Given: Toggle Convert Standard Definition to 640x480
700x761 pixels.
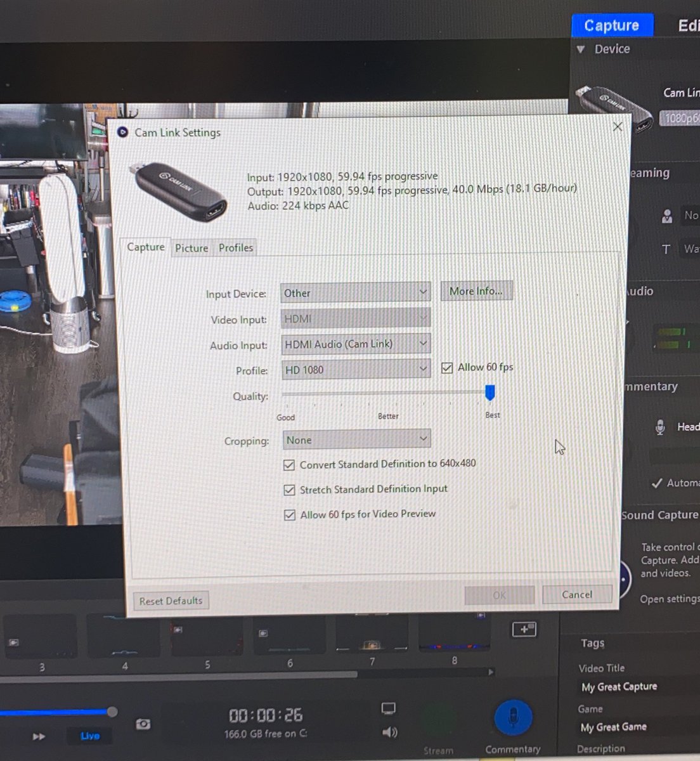Looking at the screenshot, I should 289,465.
